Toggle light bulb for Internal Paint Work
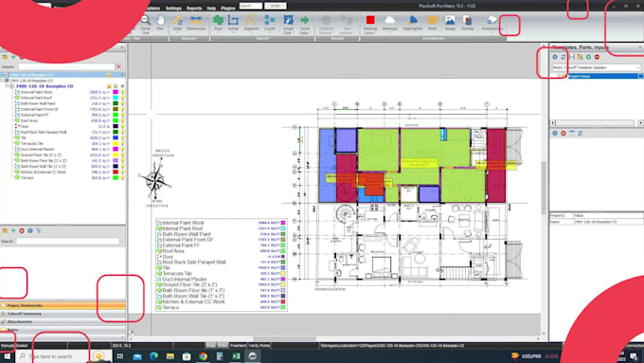This screenshot has width=644, height=363. 122,93
